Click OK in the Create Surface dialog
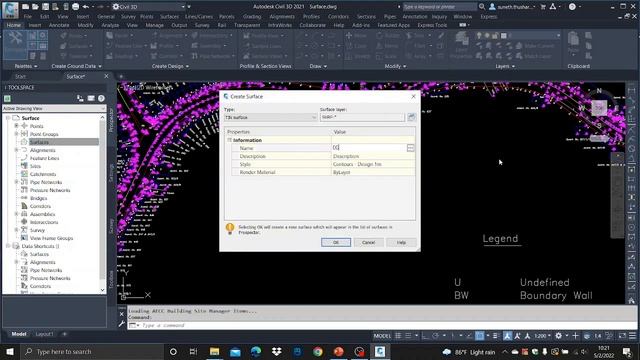The height and width of the screenshot is (360, 640). pyautogui.click(x=336, y=242)
